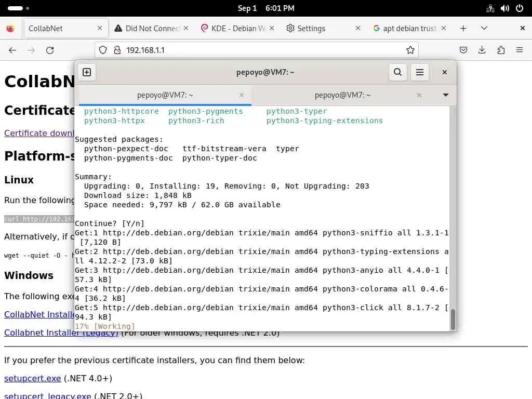The width and height of the screenshot is (532, 399).
Task: Close the KDE - Debian Wiki tab
Action: [272, 28]
